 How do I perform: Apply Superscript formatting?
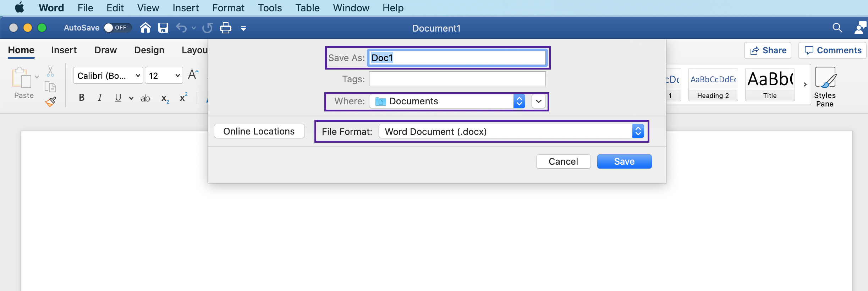pos(183,97)
